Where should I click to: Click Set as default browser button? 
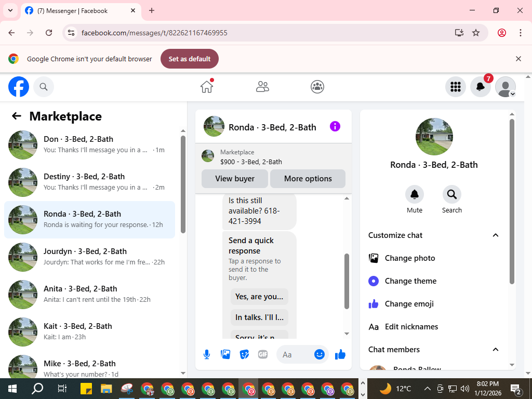tap(189, 59)
